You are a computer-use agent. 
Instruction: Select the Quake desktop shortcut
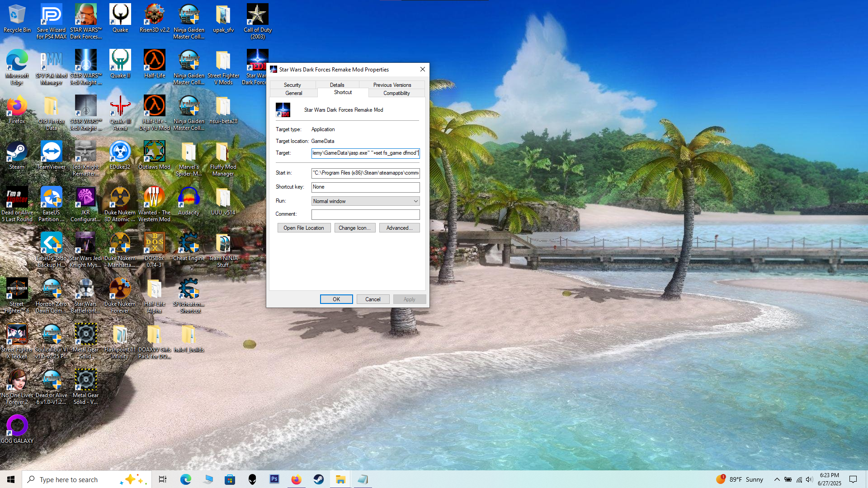tap(120, 19)
